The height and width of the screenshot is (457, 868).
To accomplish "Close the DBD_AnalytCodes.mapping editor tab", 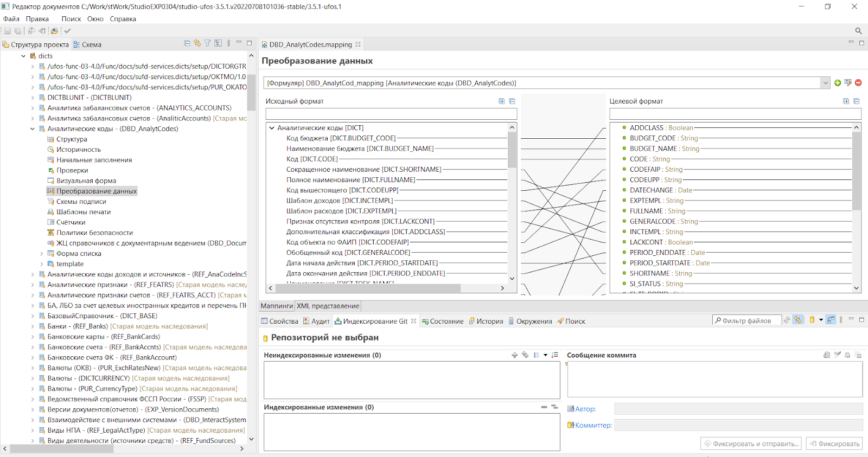I will [x=358, y=44].
